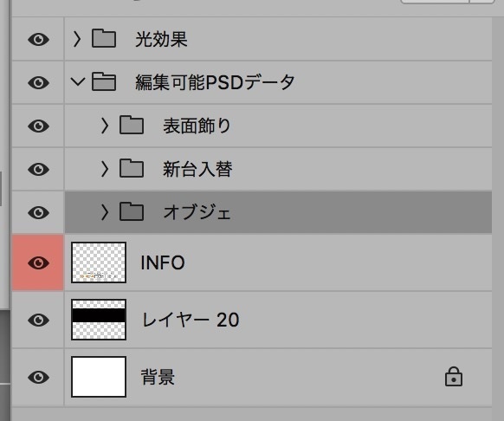Toggle the red-marked INFO layer visibility
The height and width of the screenshot is (421, 504).
(x=38, y=262)
